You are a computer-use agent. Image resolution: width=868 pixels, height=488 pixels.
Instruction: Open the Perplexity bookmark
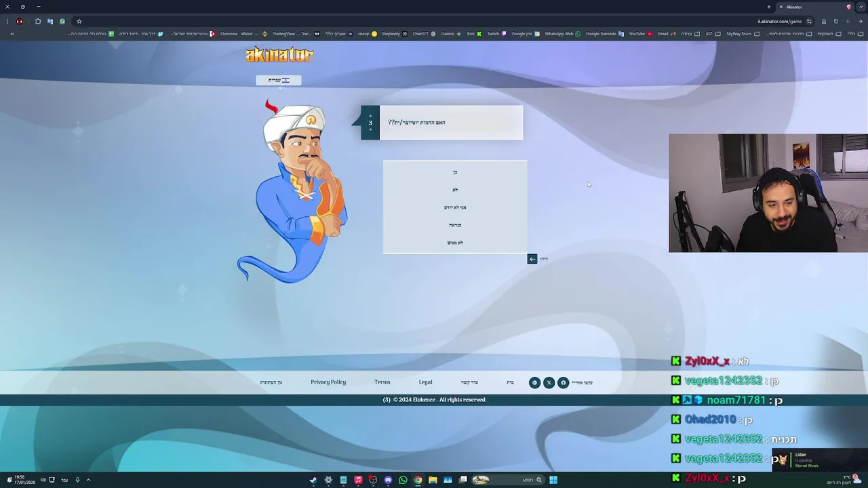point(395,33)
